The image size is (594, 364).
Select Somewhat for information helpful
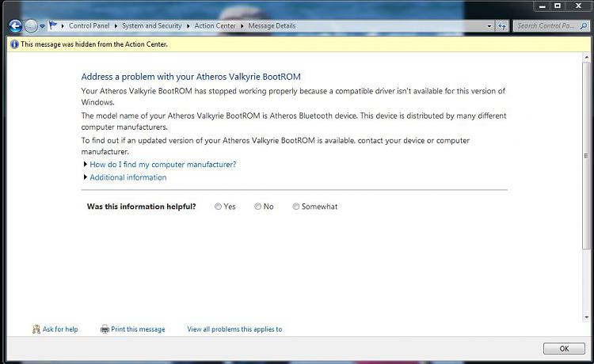click(x=296, y=207)
